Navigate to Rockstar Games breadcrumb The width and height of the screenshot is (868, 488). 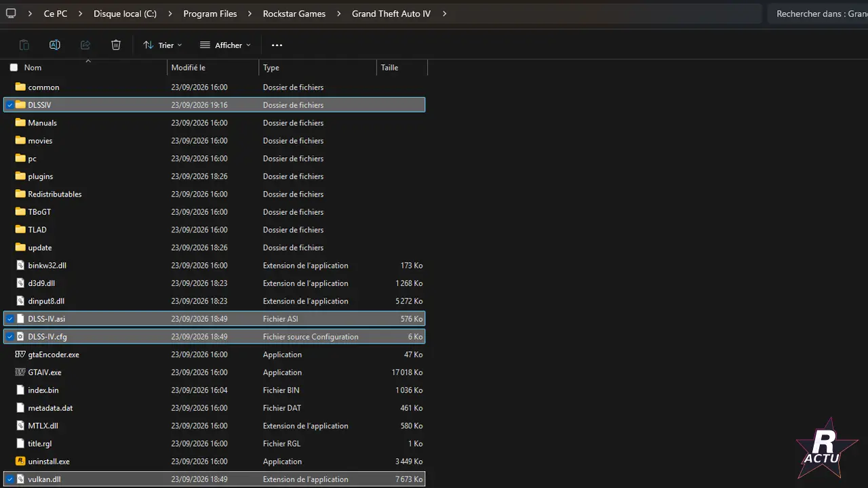pos(294,14)
